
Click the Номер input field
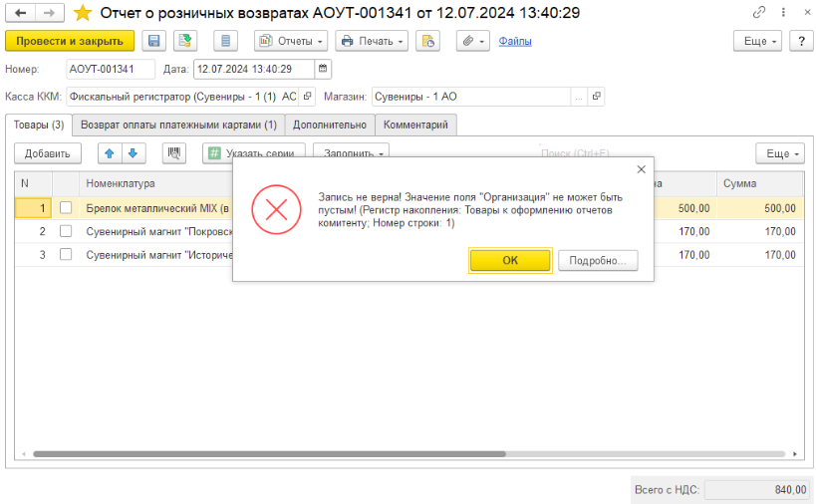click(x=110, y=69)
